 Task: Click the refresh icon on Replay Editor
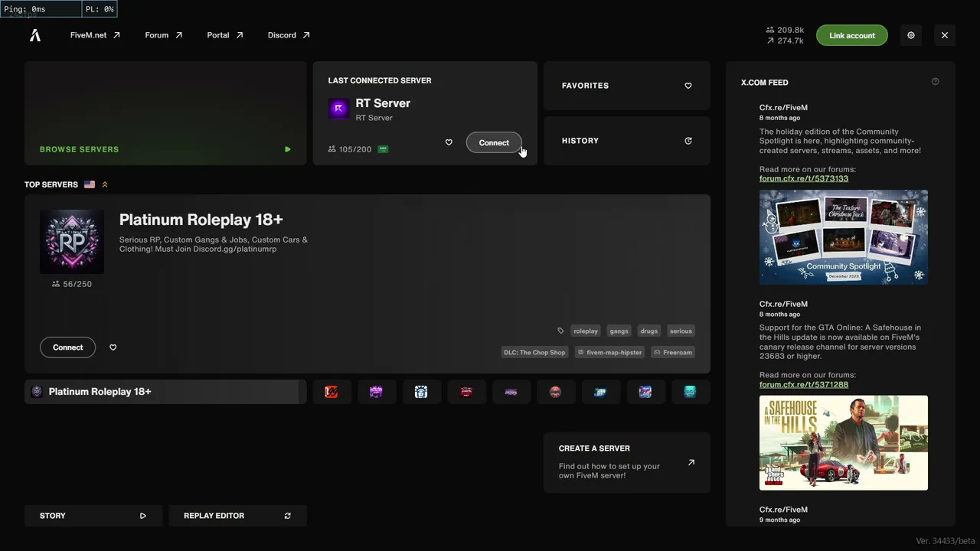(x=288, y=516)
